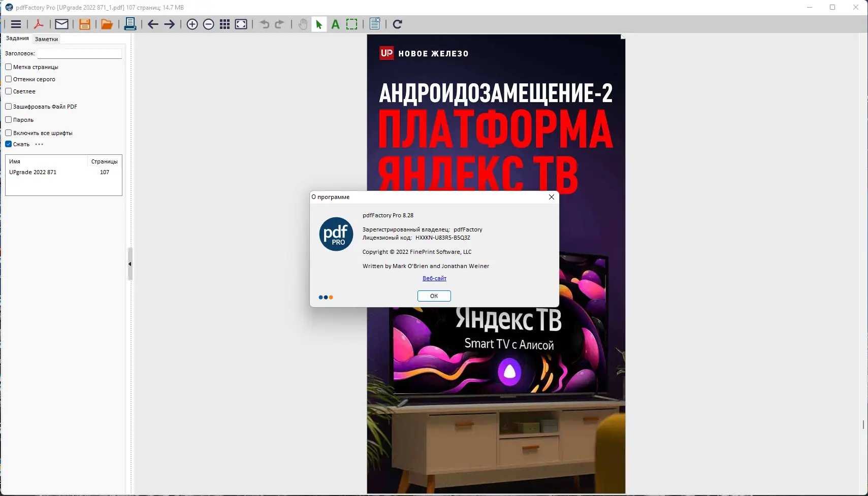Open a PDF using the folder icon
This screenshot has height=496, width=868.
[107, 24]
